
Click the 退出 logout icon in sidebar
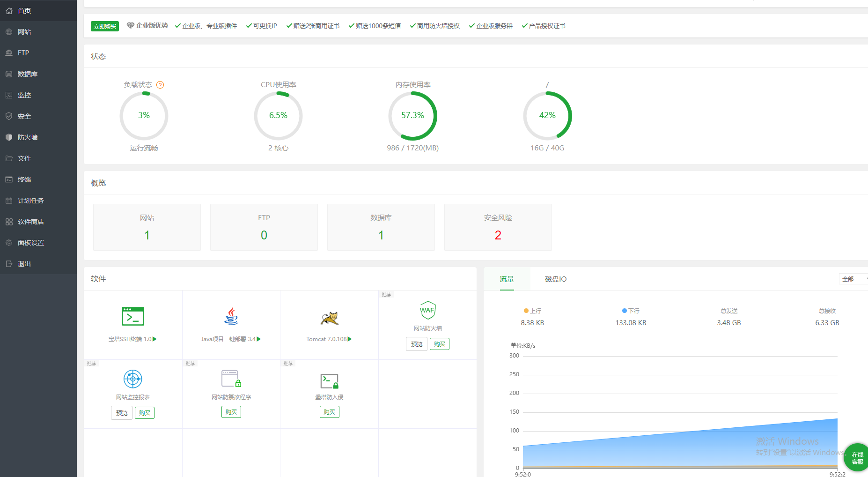tap(9, 264)
